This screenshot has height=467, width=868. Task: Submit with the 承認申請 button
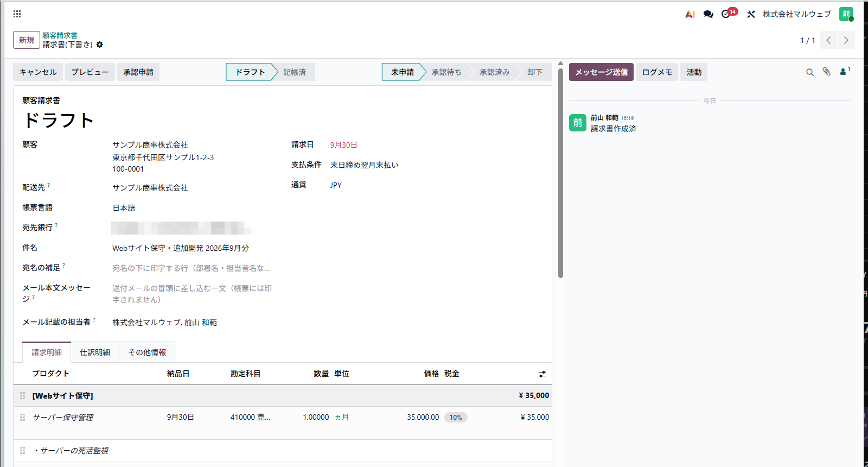point(138,72)
